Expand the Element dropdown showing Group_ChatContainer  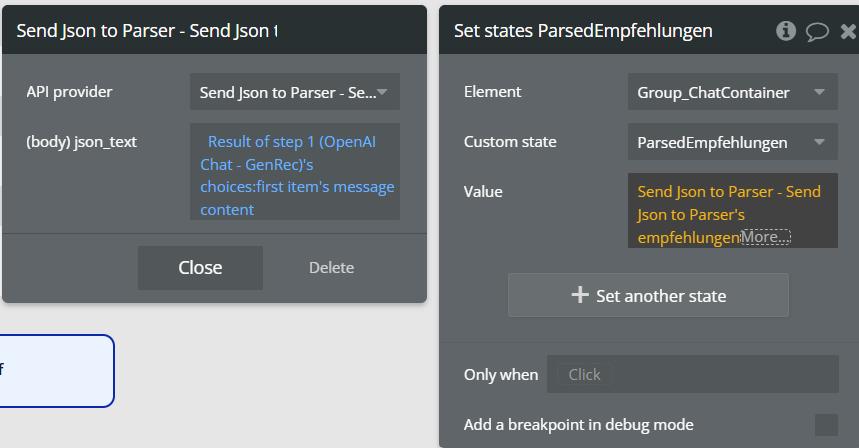(x=732, y=92)
